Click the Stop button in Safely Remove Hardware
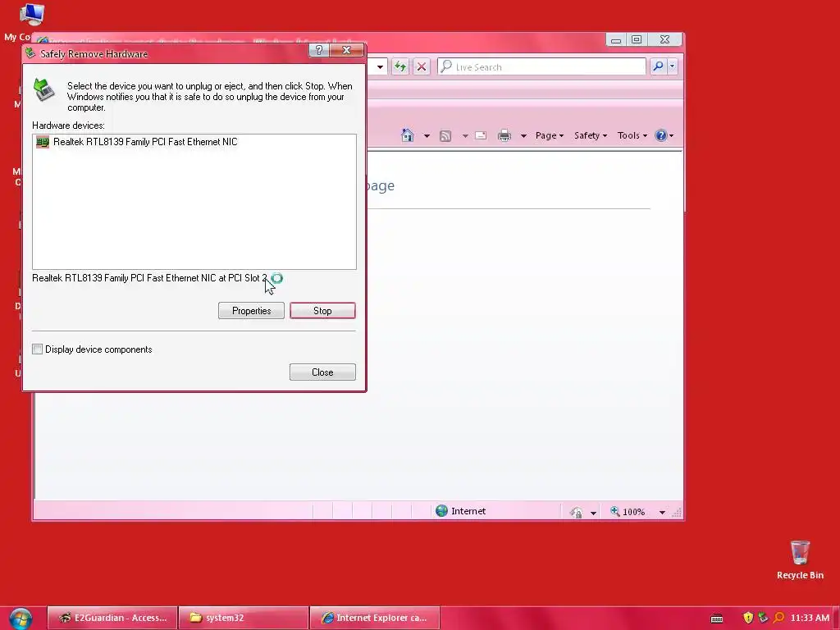Viewport: 840px width, 630px height. click(322, 311)
